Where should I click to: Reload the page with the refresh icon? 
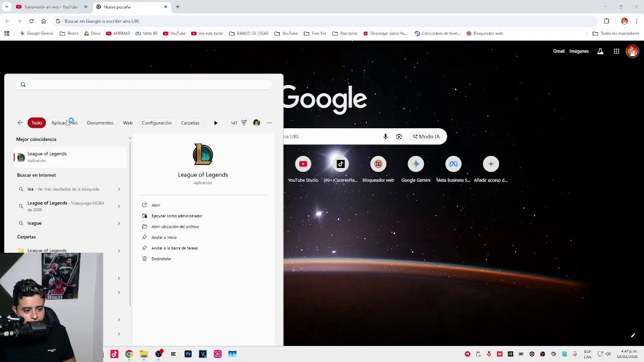pos(31,21)
